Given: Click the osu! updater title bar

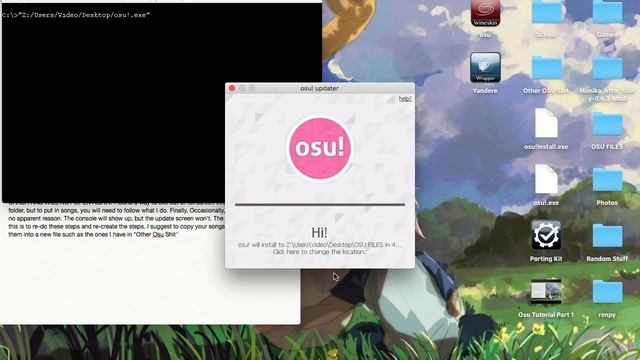Looking at the screenshot, I should (x=320, y=88).
